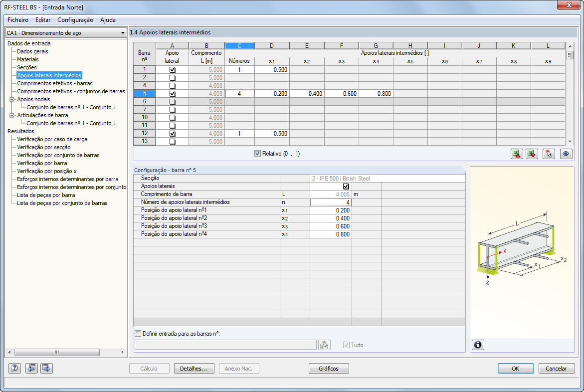
Task: Edit position x3 value 0.600 in configuration
Action: click(331, 226)
